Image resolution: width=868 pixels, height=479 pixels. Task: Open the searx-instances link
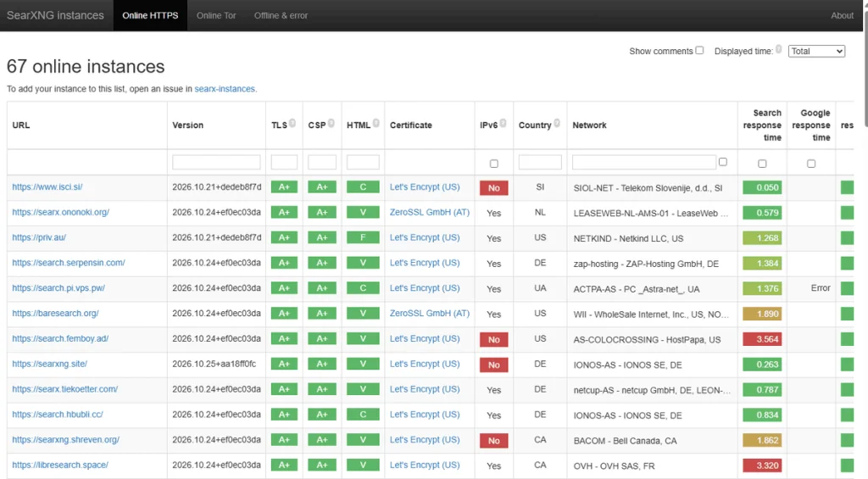pos(225,89)
